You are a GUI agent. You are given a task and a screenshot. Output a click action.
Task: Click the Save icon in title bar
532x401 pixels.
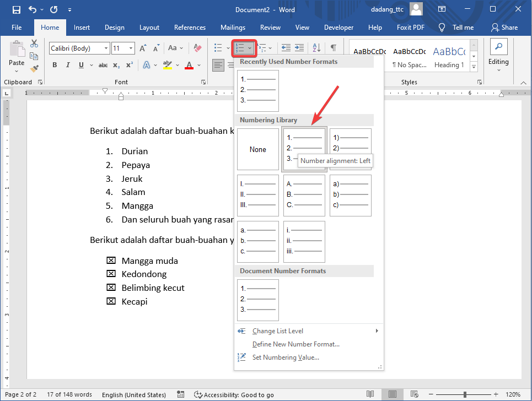(x=16, y=9)
